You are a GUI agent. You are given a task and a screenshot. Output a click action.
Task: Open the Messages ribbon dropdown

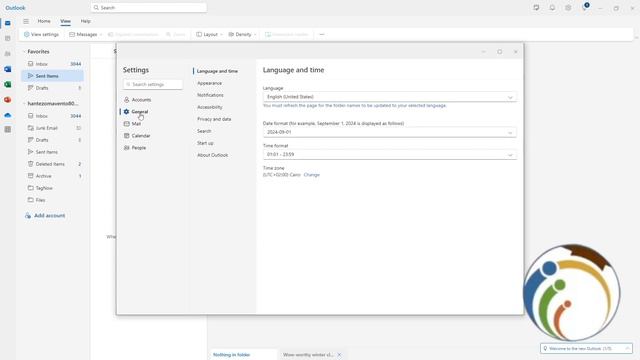pyautogui.click(x=85, y=35)
